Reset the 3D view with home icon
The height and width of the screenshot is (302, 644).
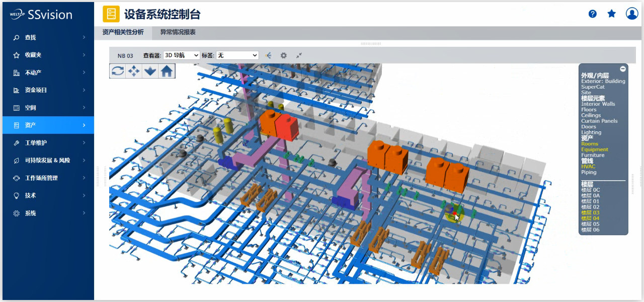167,71
